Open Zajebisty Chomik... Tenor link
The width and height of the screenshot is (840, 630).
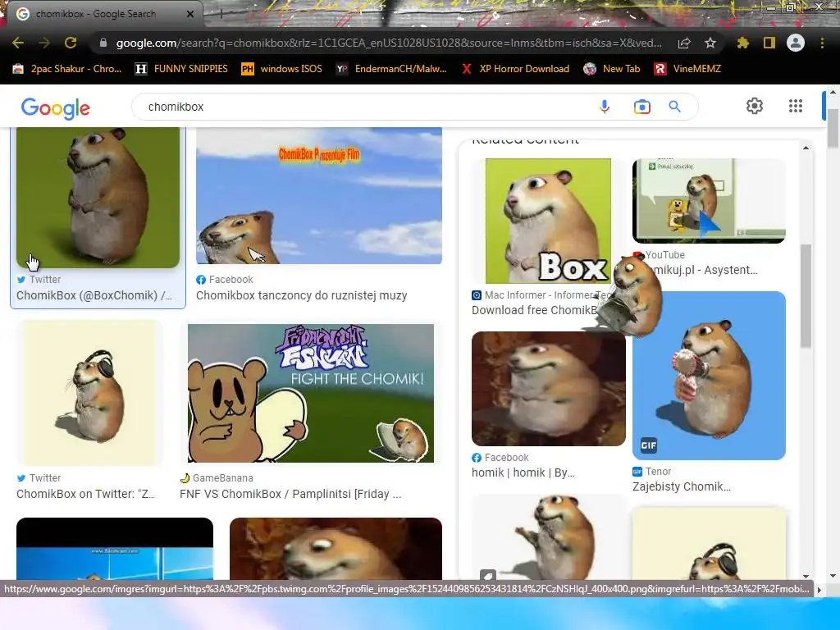tap(682, 486)
